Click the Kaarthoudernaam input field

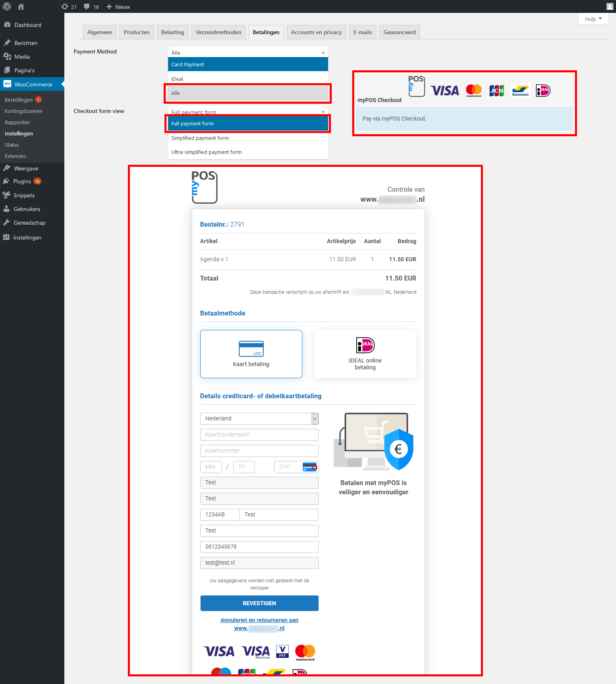(x=259, y=434)
